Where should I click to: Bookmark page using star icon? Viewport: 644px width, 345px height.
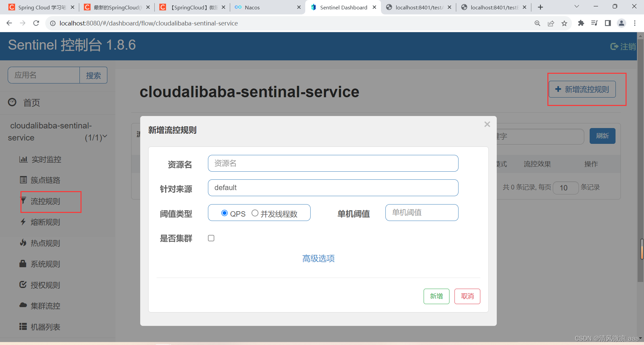click(x=564, y=23)
